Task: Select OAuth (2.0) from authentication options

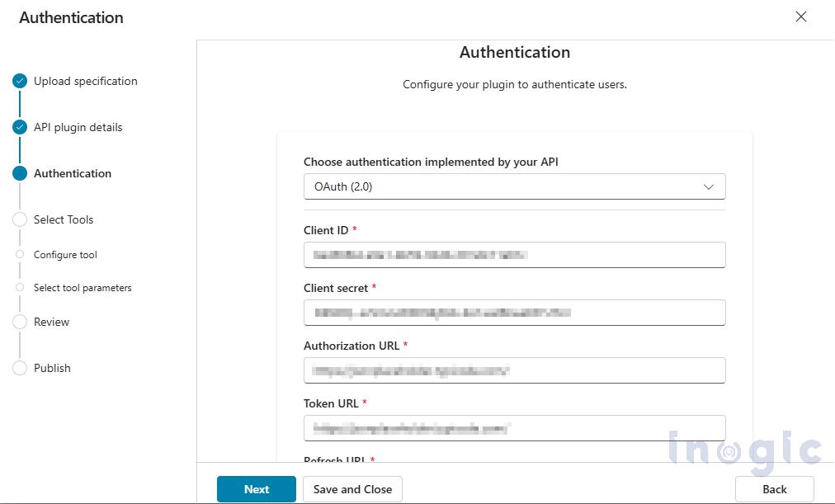Action: [514, 186]
